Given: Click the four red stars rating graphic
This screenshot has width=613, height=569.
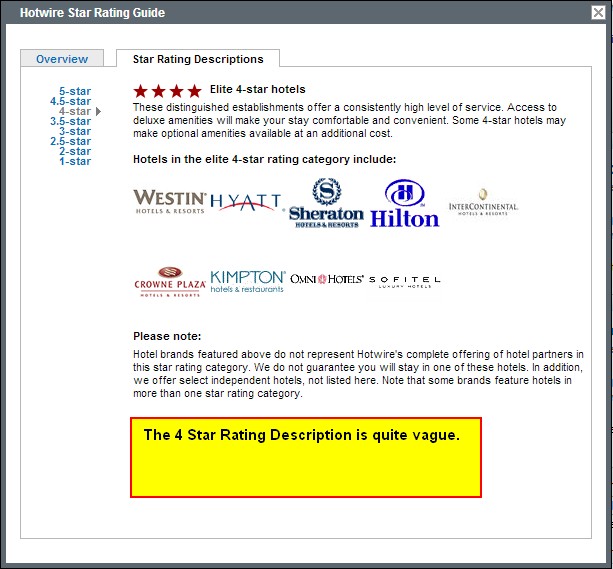Looking at the screenshot, I should point(167,92).
